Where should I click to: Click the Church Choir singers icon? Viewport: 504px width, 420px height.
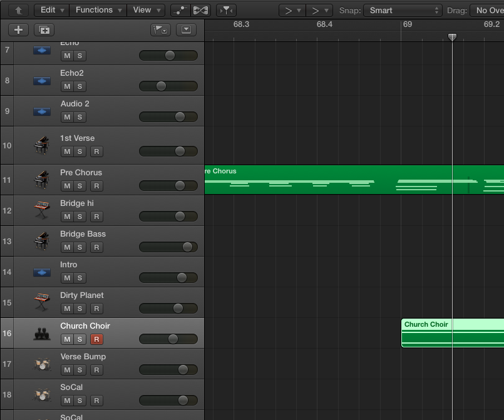[42, 334]
